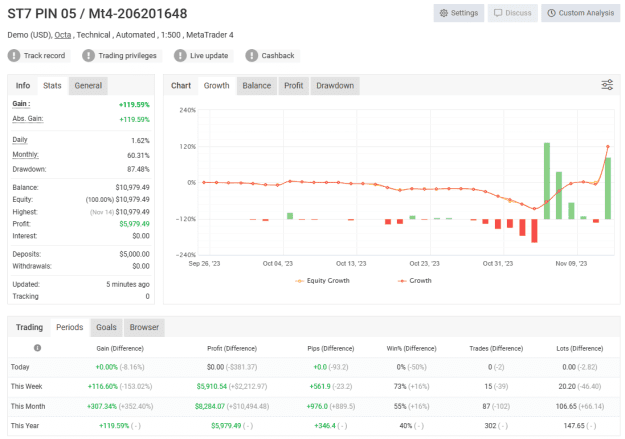Open the Periods tab
The width and height of the screenshot is (625, 439).
pos(70,327)
